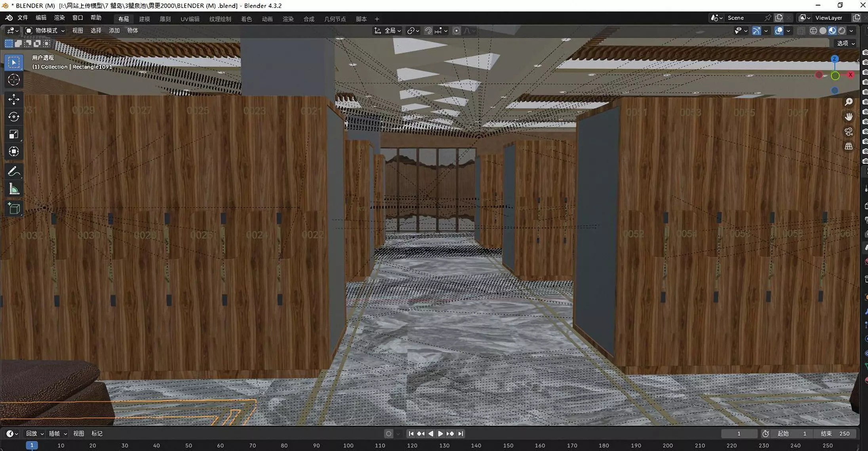The width and height of the screenshot is (868, 451).
Task: Jump to next keyframe
Action: click(x=450, y=434)
